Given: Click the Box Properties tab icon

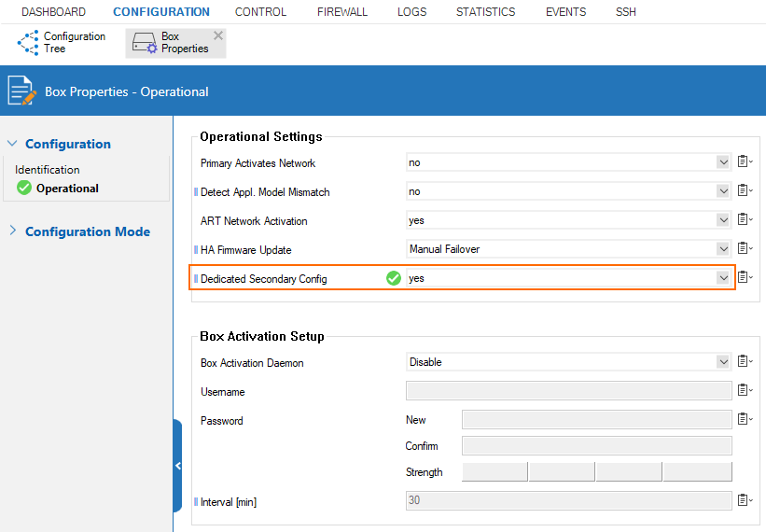Looking at the screenshot, I should point(145,43).
